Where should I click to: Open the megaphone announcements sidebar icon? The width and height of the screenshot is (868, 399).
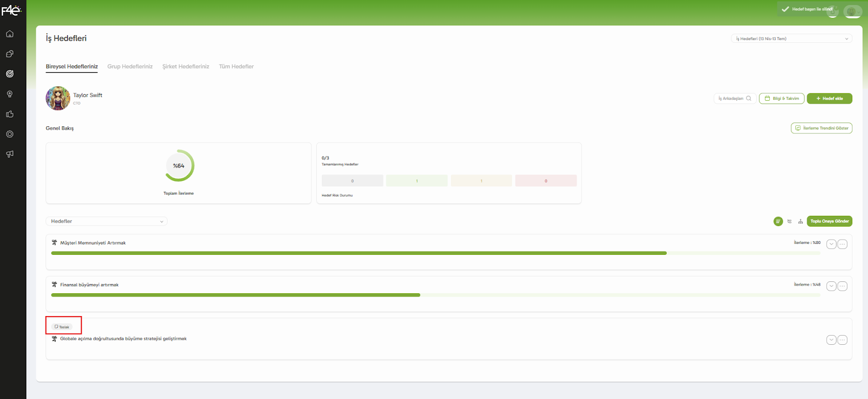click(x=10, y=155)
